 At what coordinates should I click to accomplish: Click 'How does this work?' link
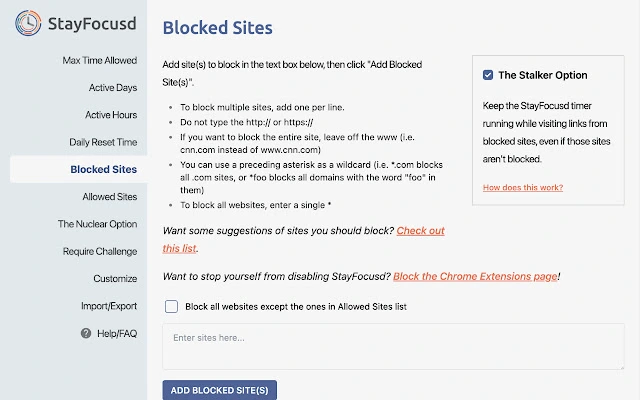523,187
